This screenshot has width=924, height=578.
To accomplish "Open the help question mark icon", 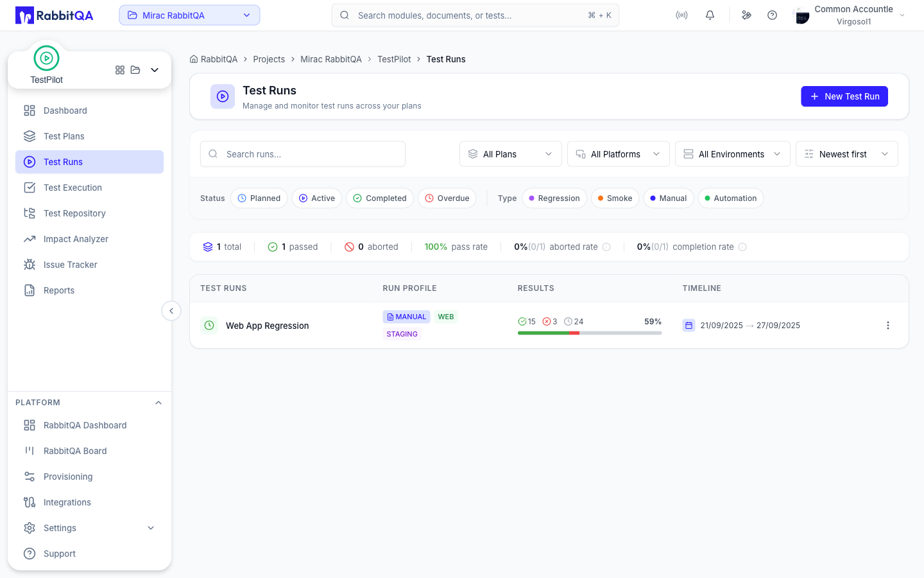I will tap(772, 15).
